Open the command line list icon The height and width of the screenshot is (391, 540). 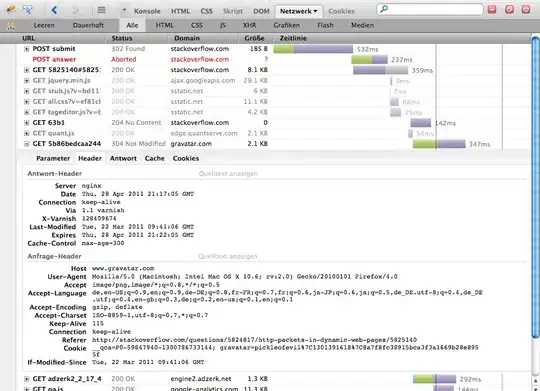tap(101, 10)
